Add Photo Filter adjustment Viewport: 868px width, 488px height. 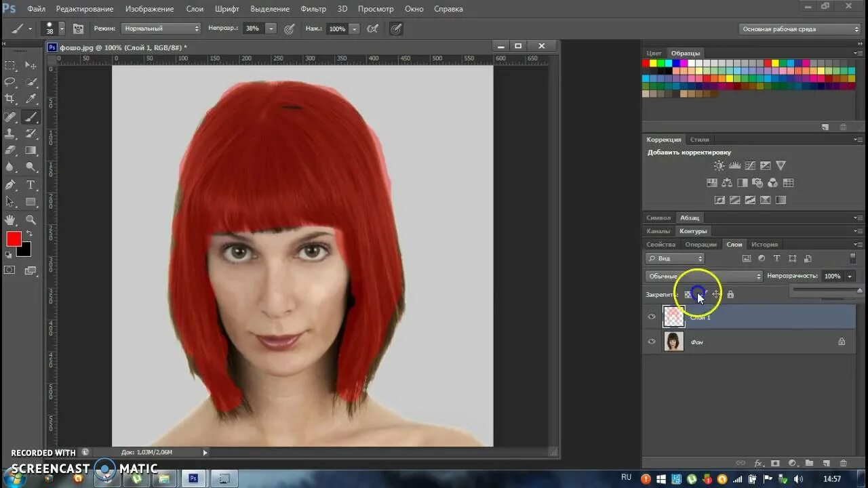(x=757, y=183)
